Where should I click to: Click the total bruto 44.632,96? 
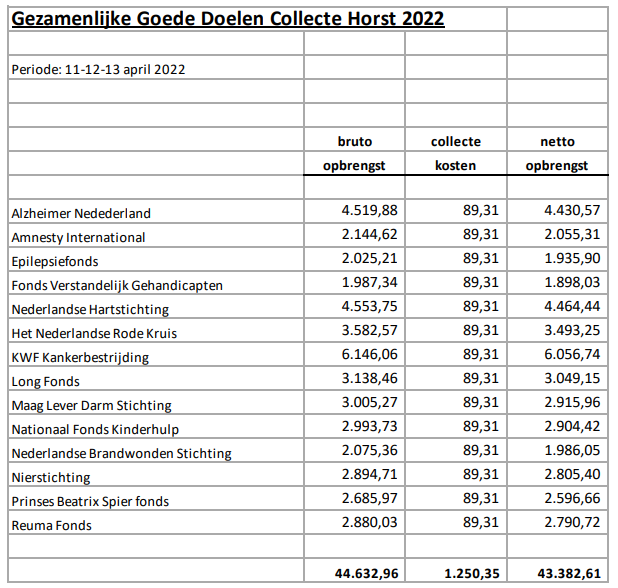pyautogui.click(x=367, y=574)
